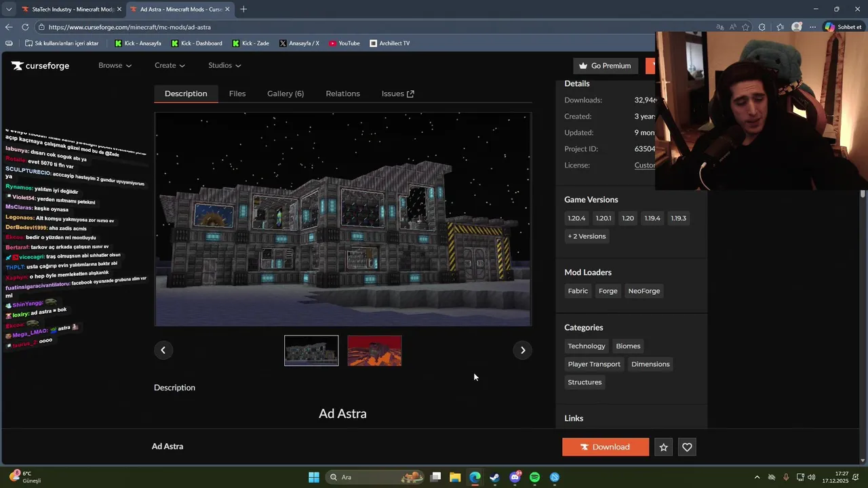This screenshot has height=488, width=868.
Task: Click the address bar URL
Action: point(130,27)
